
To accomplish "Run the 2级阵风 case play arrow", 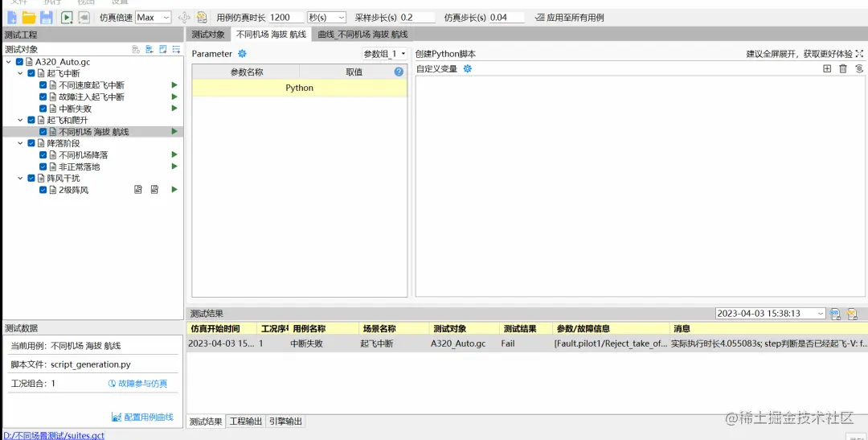I will pyautogui.click(x=174, y=190).
